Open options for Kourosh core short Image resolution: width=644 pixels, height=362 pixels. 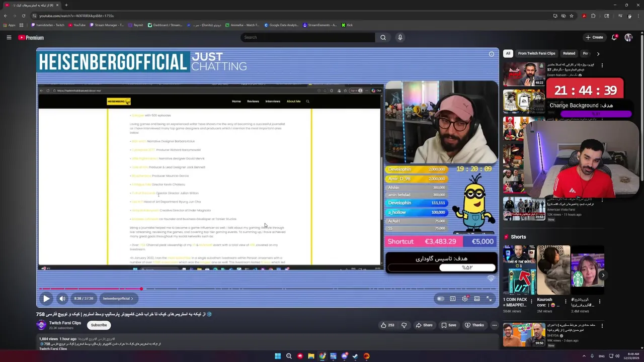pos(565,302)
